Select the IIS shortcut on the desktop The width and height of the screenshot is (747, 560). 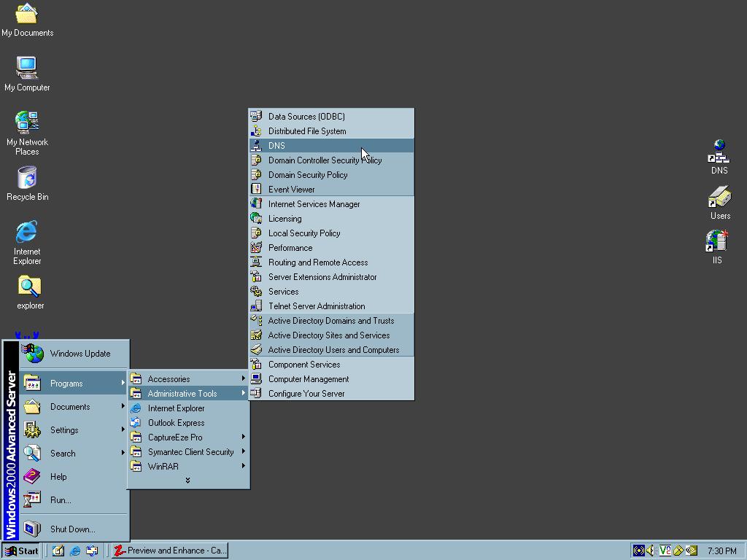(x=717, y=247)
